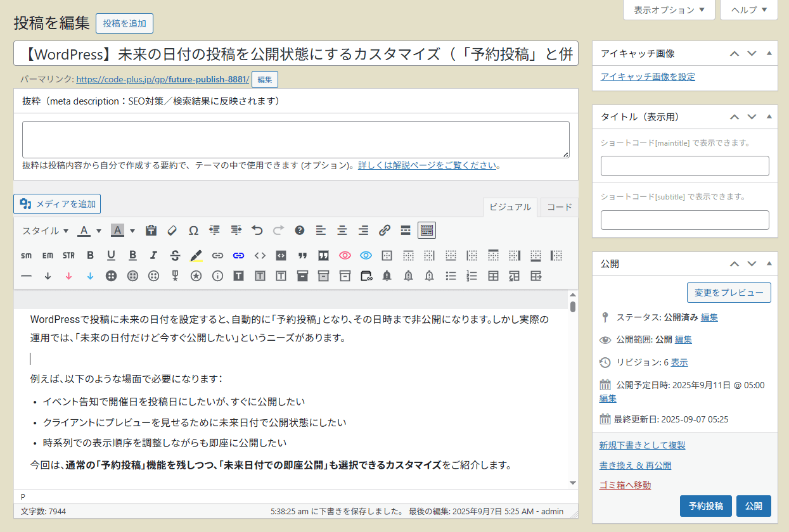Switch to the ビジュアル editor tab
789x532 pixels.
click(510, 207)
